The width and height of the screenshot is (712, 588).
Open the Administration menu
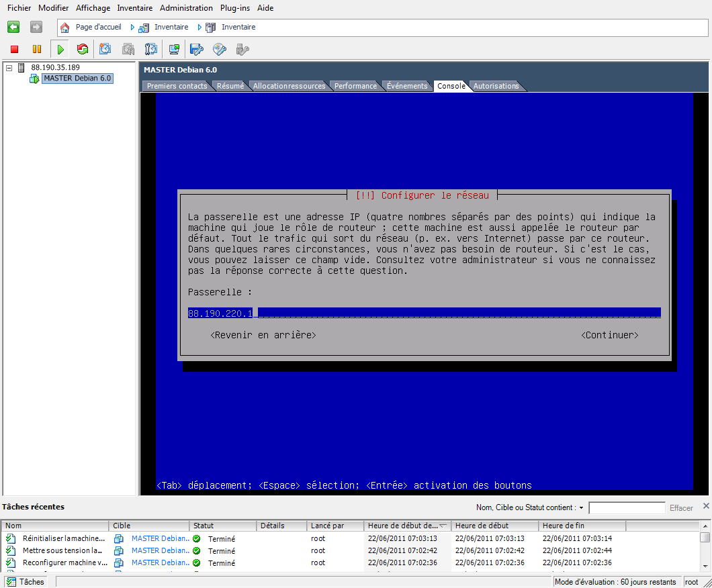pos(186,7)
